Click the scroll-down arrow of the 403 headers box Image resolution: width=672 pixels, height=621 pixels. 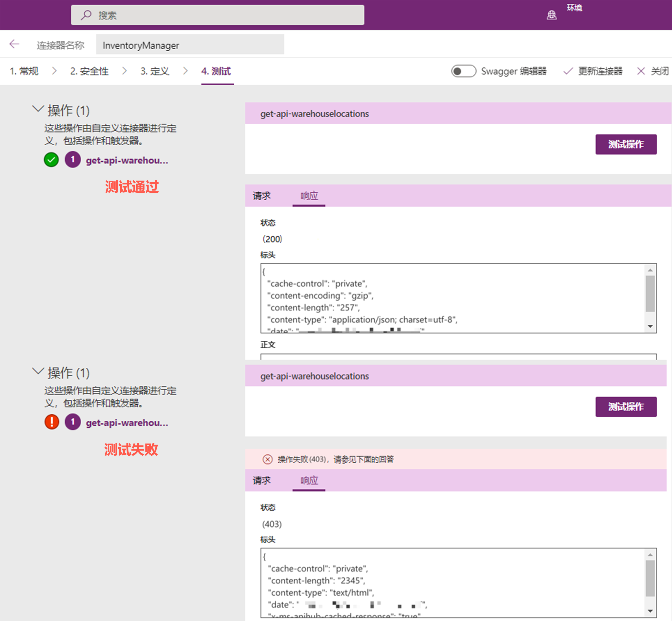coord(650,611)
